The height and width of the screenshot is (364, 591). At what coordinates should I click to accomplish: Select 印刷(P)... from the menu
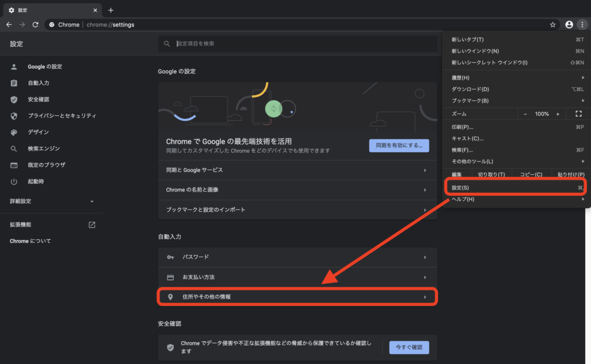point(517,127)
